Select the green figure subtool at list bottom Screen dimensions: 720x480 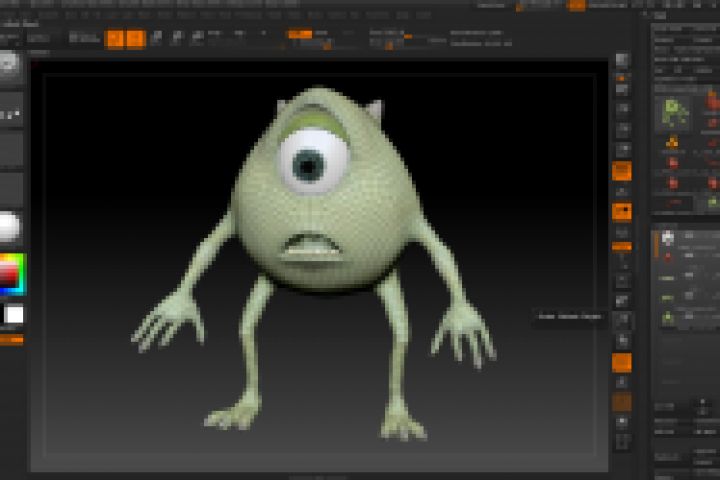[686, 317]
